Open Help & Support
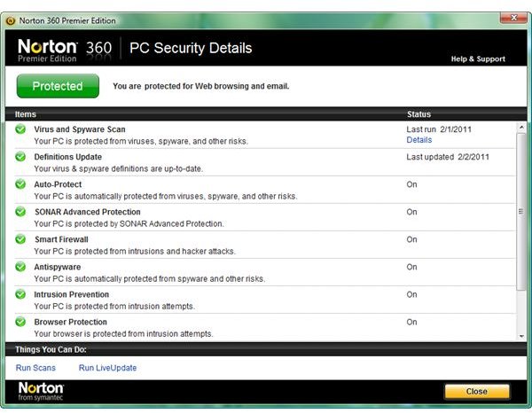 point(478,58)
